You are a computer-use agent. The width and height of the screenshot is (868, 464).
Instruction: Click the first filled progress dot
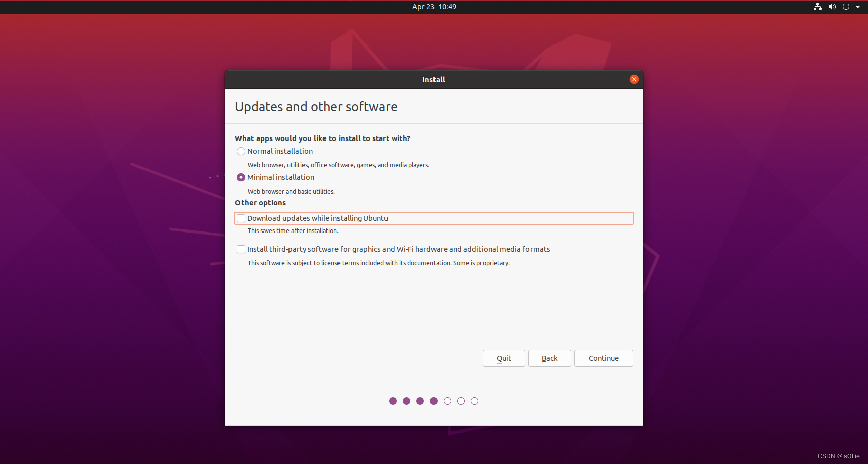click(x=393, y=401)
